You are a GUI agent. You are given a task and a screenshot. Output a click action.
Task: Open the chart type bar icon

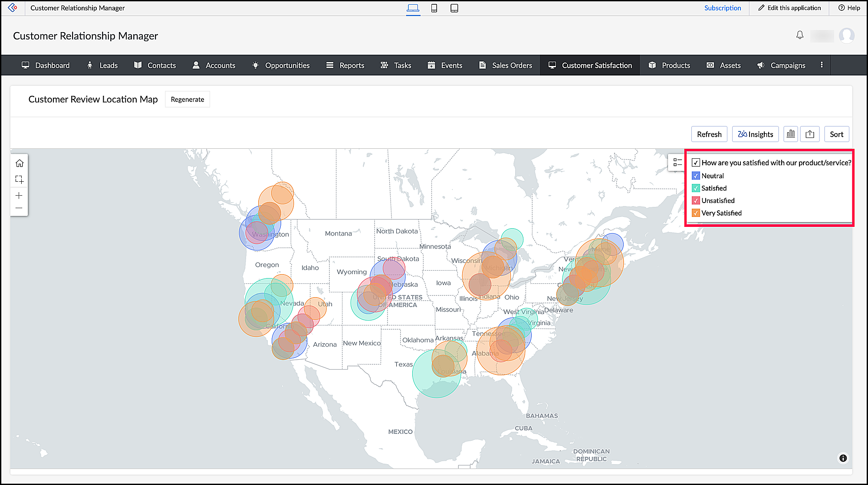click(791, 134)
